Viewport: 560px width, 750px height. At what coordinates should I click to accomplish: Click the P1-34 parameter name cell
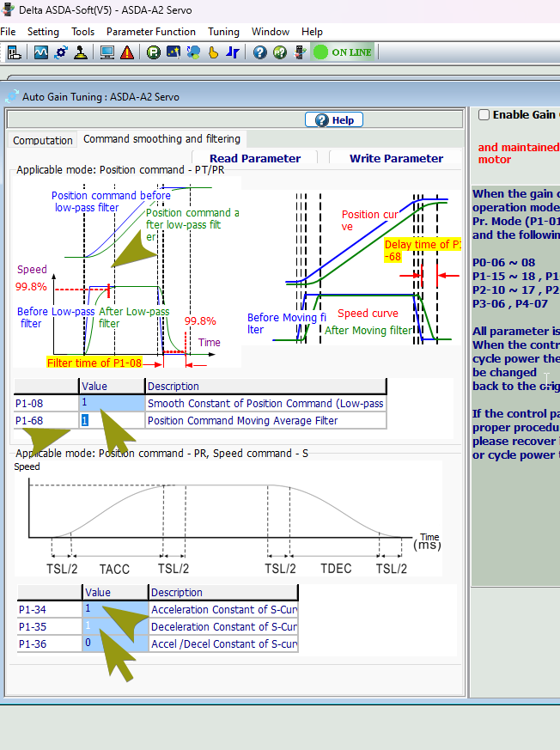[x=49, y=609]
